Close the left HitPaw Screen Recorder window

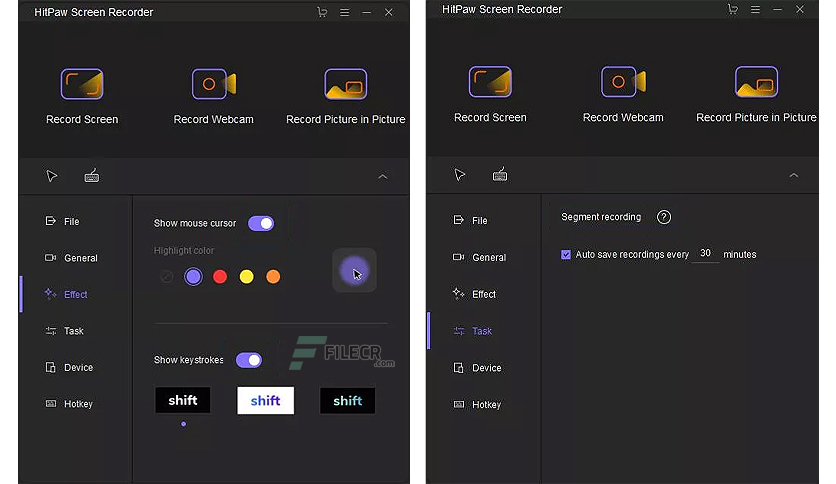pyautogui.click(x=389, y=12)
